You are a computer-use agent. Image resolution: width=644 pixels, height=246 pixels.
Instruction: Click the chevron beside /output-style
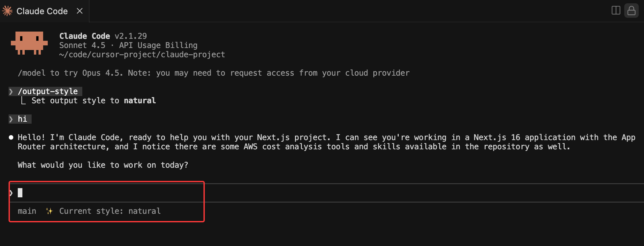[x=11, y=91]
